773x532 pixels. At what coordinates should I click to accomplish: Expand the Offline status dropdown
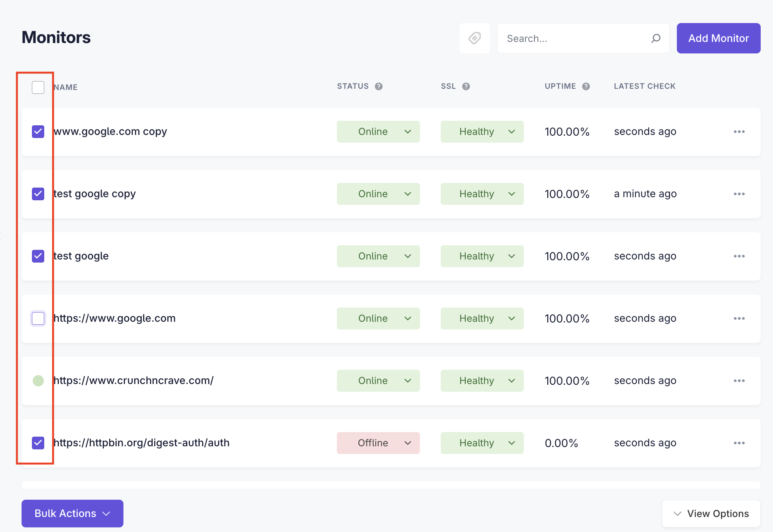click(378, 443)
